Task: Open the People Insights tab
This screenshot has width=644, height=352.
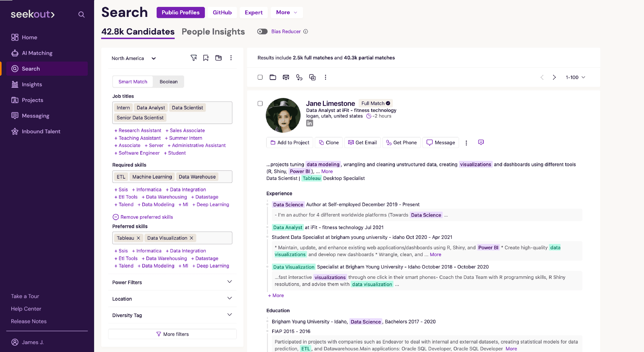Action: point(213,31)
